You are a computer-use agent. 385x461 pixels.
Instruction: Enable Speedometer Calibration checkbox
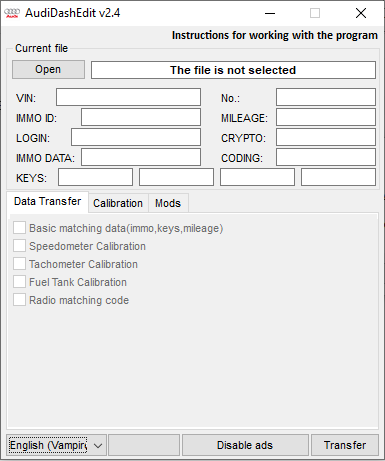[19, 246]
